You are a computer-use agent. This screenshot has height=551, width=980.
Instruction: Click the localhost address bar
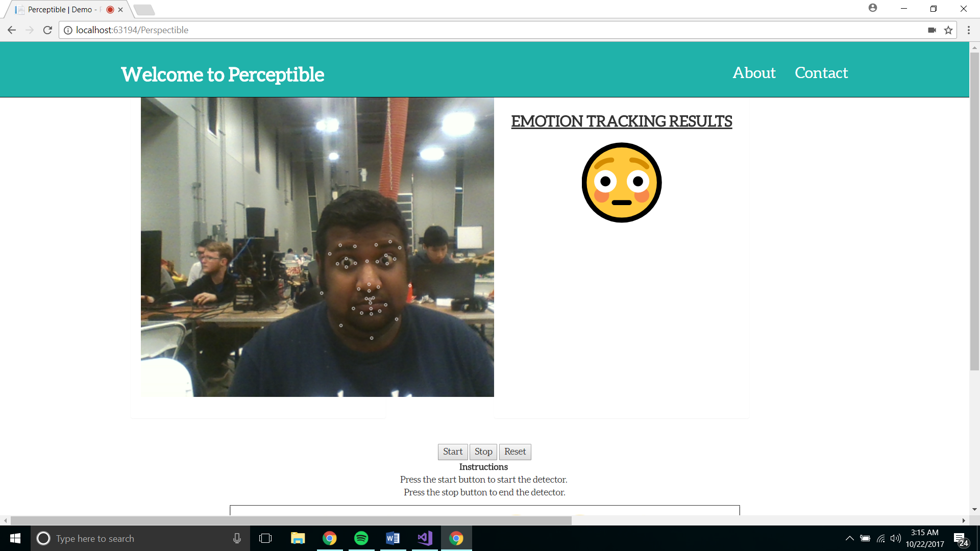(459, 30)
